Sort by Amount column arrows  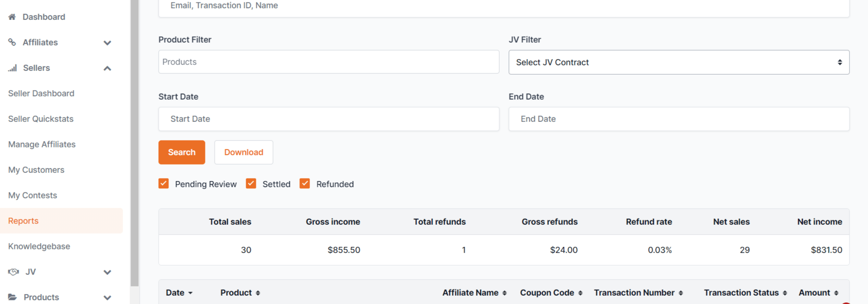(x=836, y=293)
